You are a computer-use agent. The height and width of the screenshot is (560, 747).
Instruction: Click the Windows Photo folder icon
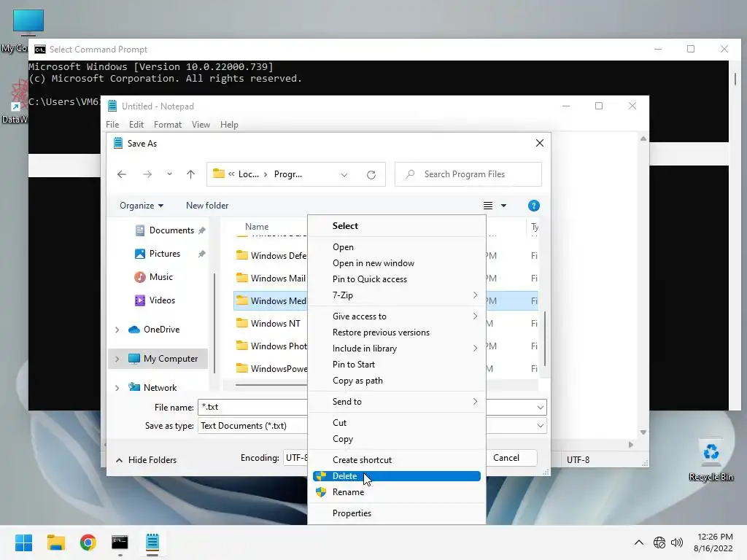coord(242,346)
